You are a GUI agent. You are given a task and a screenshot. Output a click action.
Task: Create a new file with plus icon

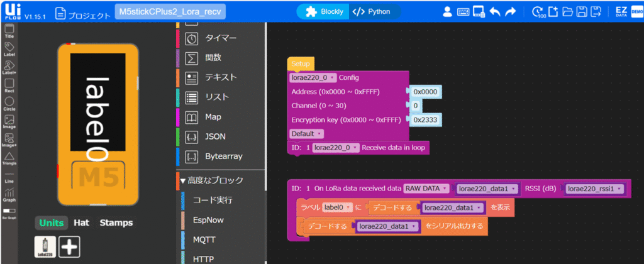click(553, 11)
